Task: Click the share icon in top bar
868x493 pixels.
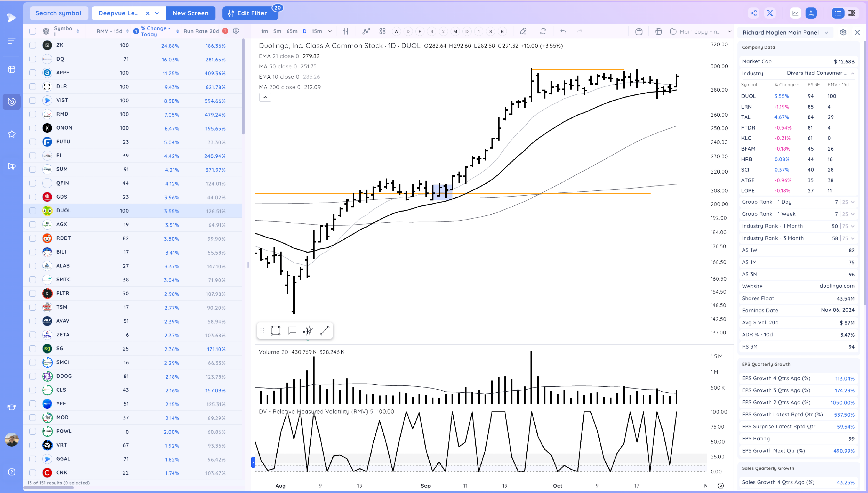Action: tap(753, 13)
